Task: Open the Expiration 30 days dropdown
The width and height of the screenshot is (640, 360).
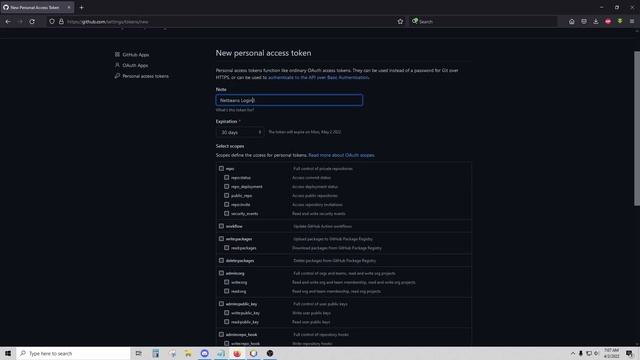Action: pyautogui.click(x=240, y=132)
